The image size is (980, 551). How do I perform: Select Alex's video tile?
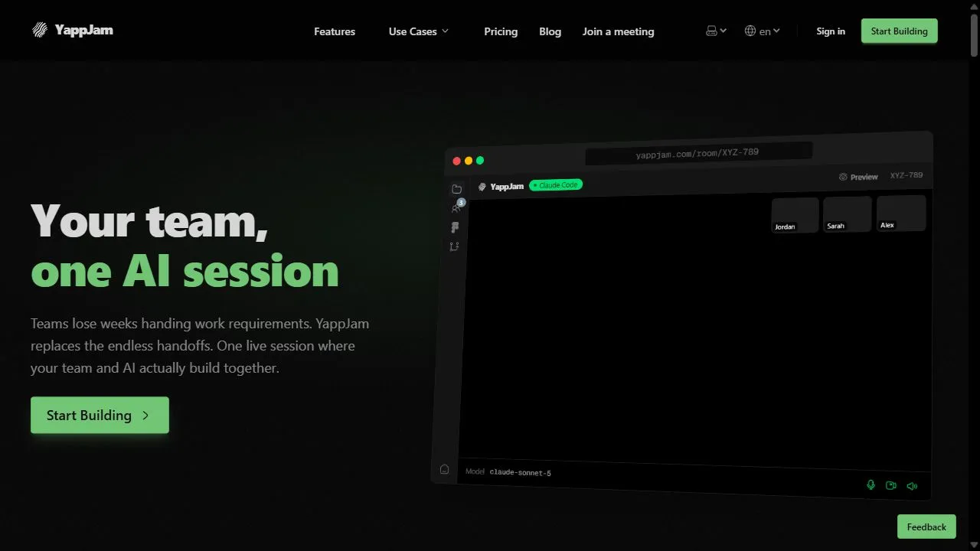coord(901,212)
